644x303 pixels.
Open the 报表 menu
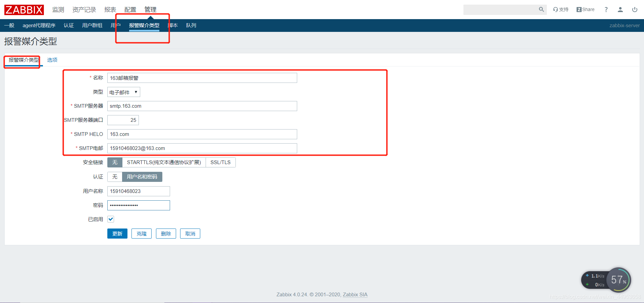coord(110,10)
